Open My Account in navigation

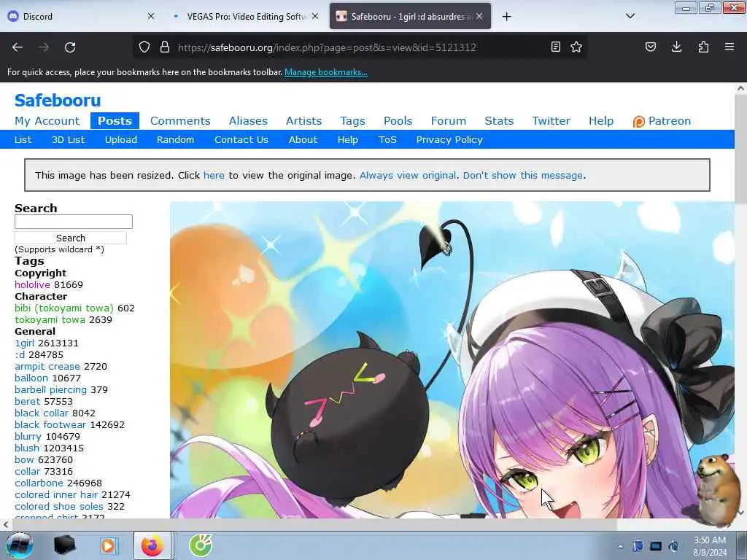47,121
